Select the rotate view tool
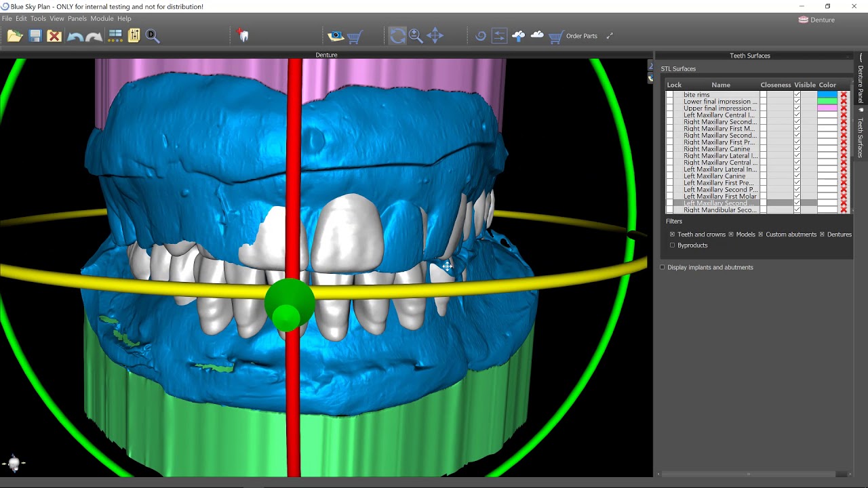868x488 pixels. 397,36
